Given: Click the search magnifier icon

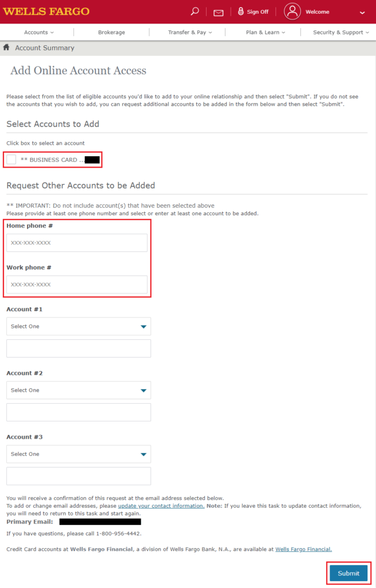Looking at the screenshot, I should pyautogui.click(x=195, y=11).
